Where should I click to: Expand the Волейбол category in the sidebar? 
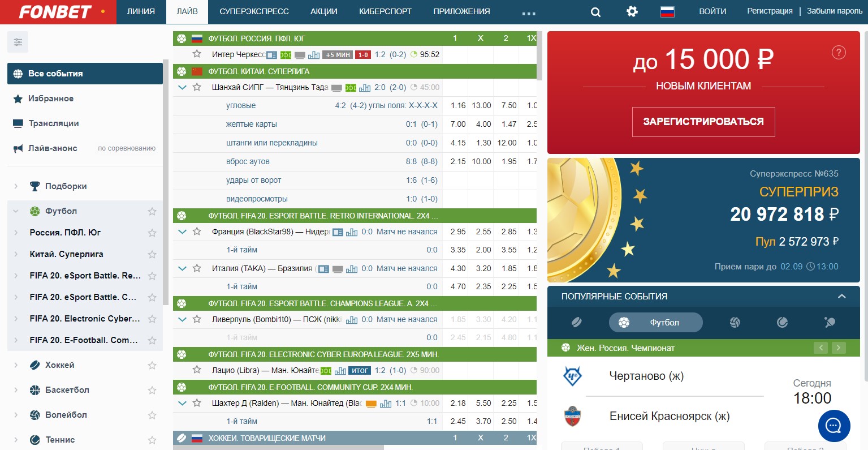point(16,415)
